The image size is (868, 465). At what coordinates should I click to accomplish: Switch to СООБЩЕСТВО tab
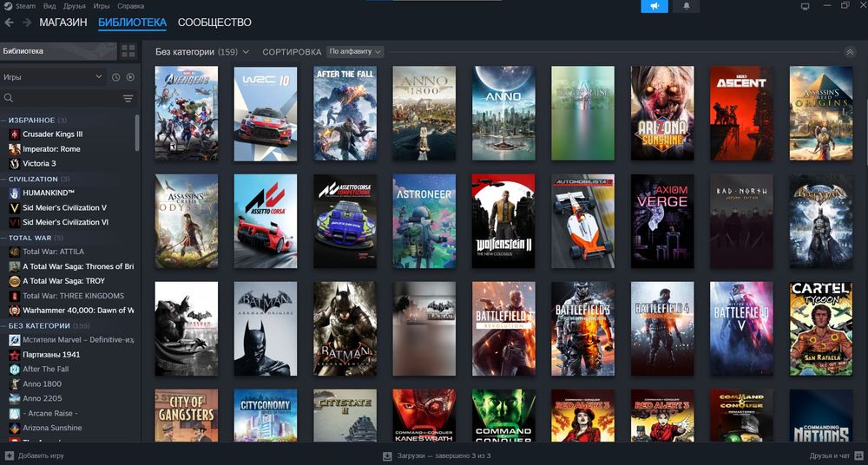(214, 23)
